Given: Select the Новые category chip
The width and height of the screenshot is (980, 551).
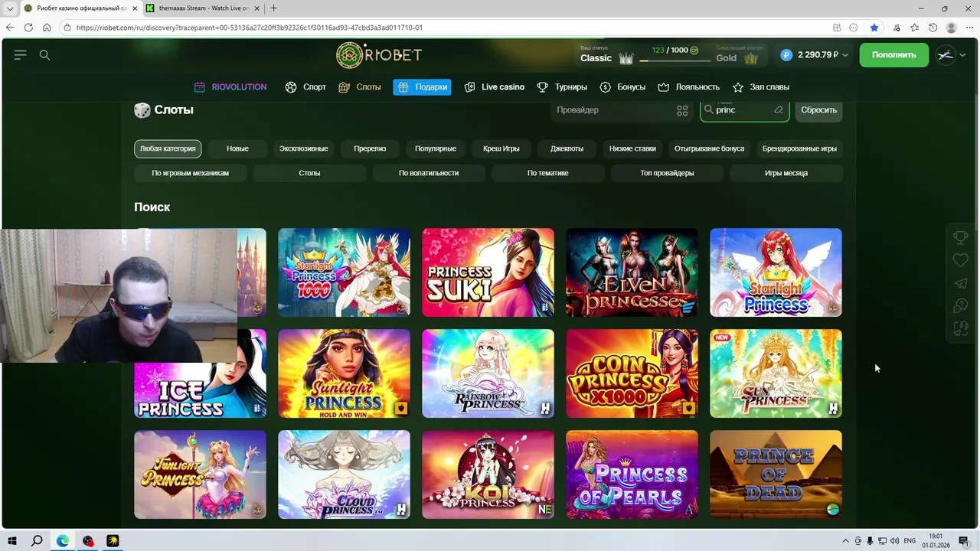Looking at the screenshot, I should tap(237, 148).
